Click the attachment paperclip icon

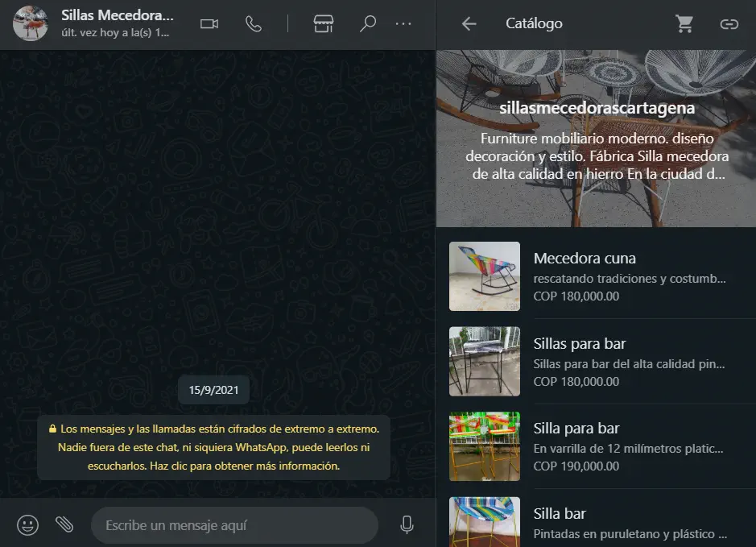[65, 524]
